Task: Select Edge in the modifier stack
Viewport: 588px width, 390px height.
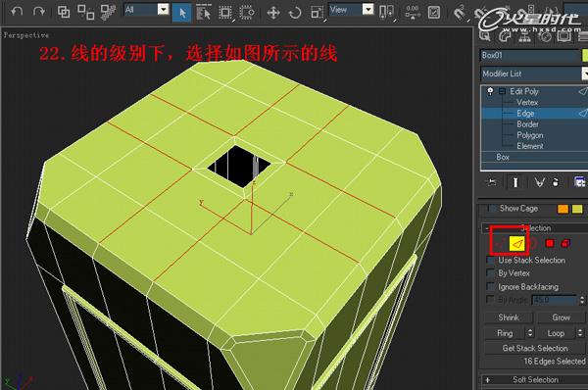Action: (525, 113)
